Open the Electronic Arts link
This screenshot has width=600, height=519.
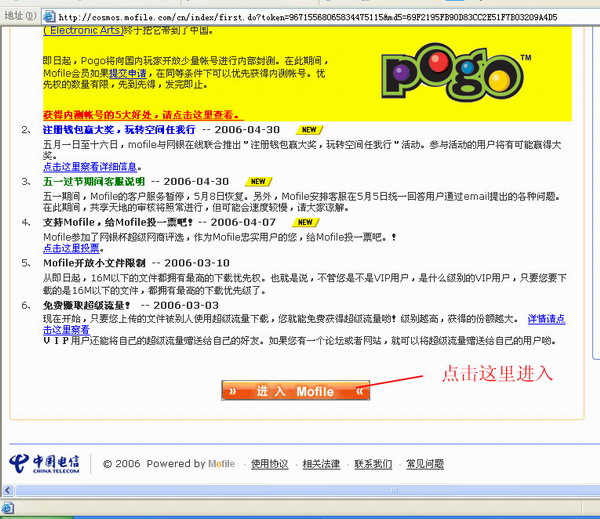[x=83, y=30]
